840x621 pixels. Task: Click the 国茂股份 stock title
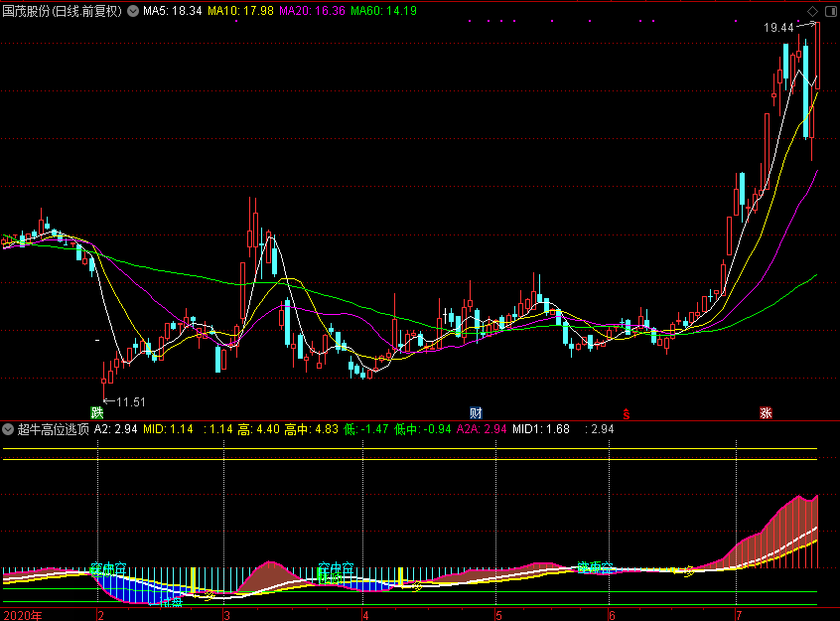pos(27,12)
